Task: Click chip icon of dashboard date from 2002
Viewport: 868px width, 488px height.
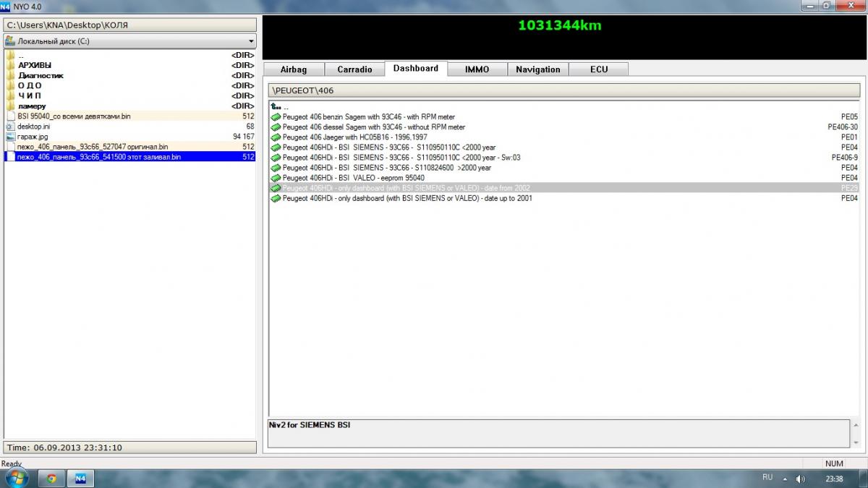Action: pos(276,188)
